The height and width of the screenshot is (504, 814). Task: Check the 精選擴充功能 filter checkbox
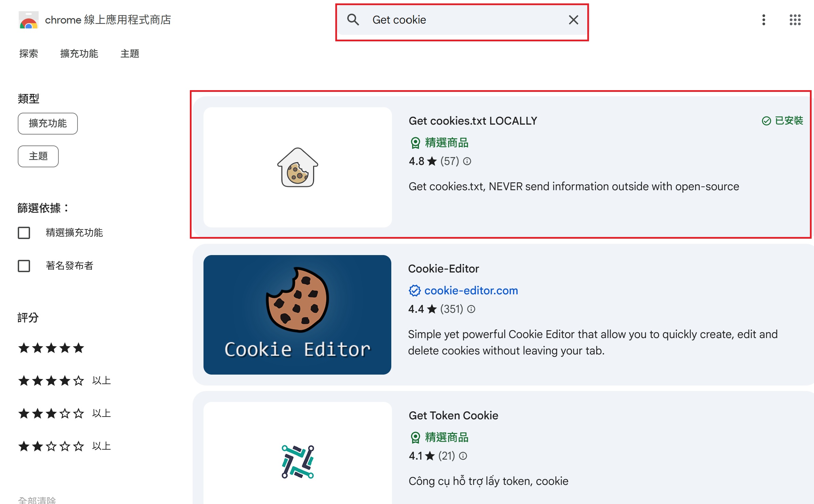pos(24,233)
